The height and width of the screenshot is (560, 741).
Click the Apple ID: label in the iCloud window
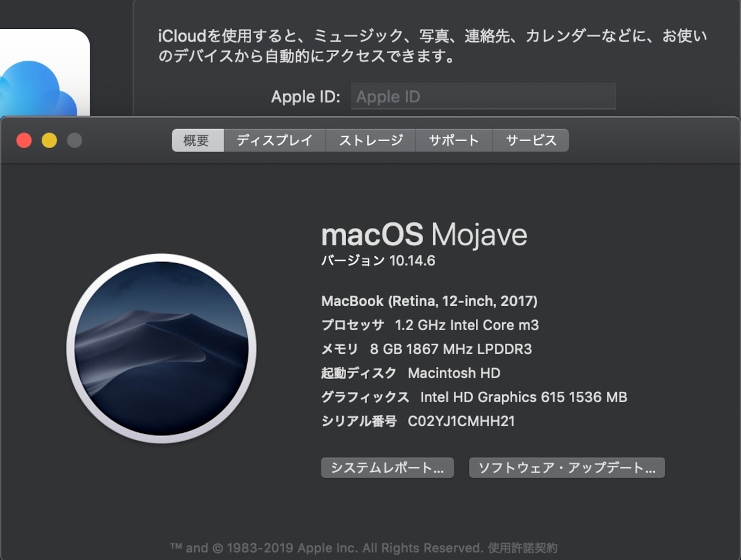(x=306, y=97)
